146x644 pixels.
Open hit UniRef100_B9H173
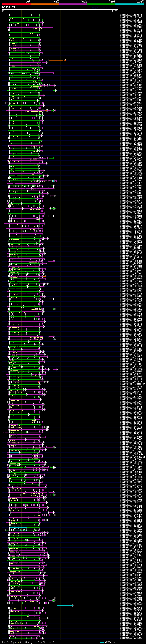131,15
